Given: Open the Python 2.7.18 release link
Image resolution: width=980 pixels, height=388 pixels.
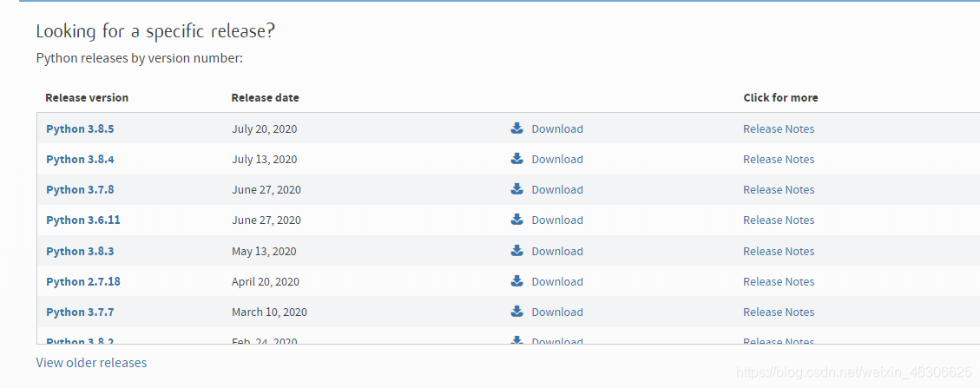Looking at the screenshot, I should [x=83, y=282].
